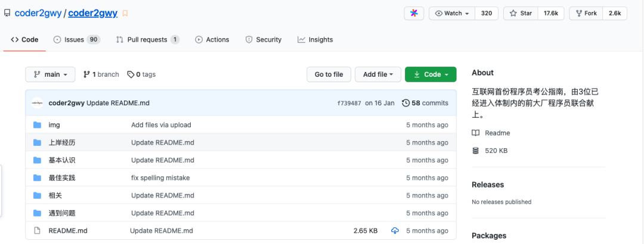
Task: Open the Watch notifications dropdown
Action: 452,13
